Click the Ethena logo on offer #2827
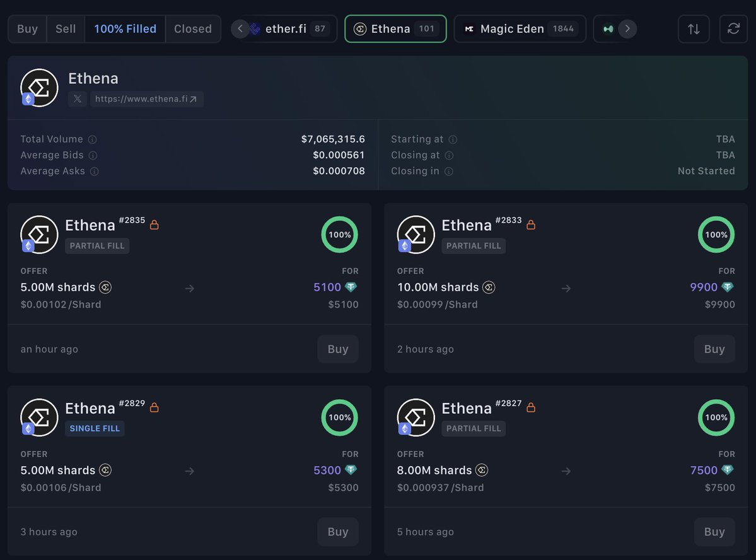The width and height of the screenshot is (756, 560). pos(416,417)
